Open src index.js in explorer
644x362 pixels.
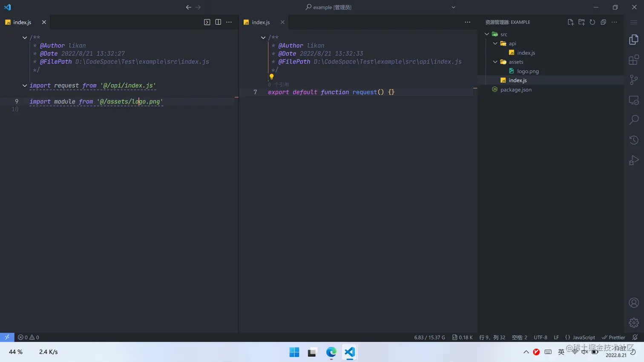click(517, 80)
